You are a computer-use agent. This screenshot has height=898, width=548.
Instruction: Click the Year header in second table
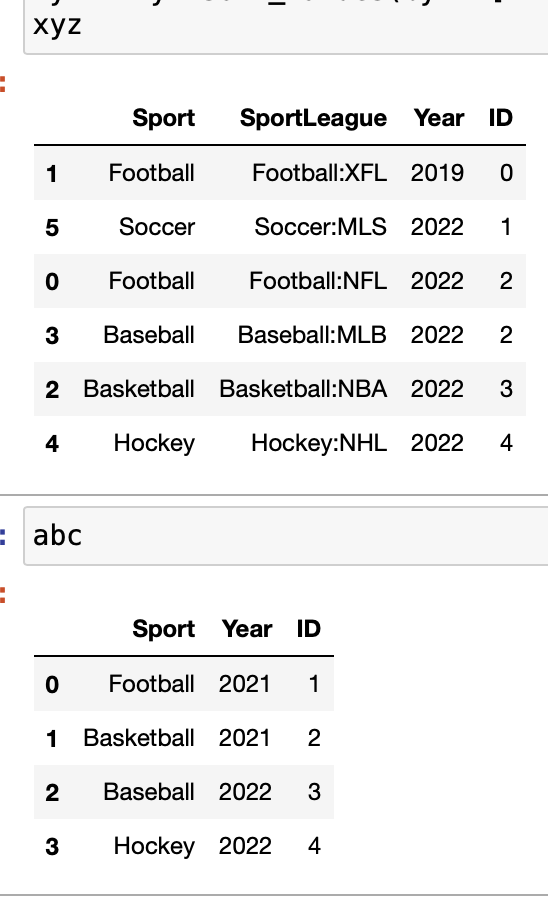tap(247, 629)
